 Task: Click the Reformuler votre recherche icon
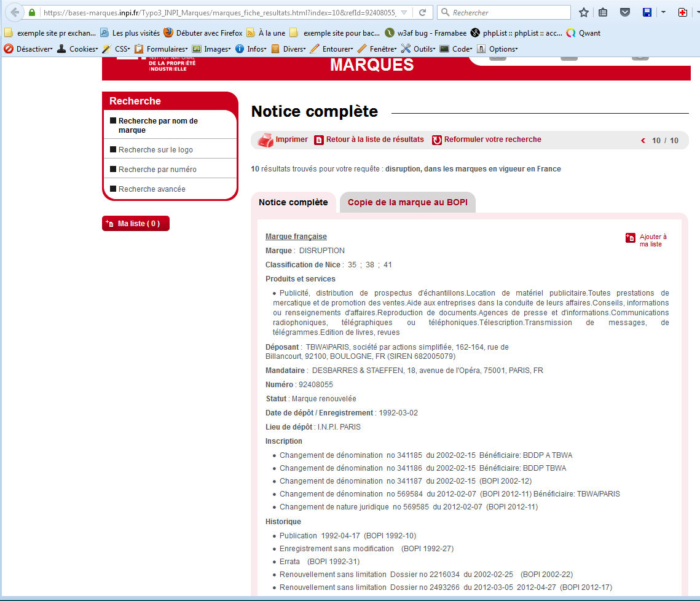point(437,140)
